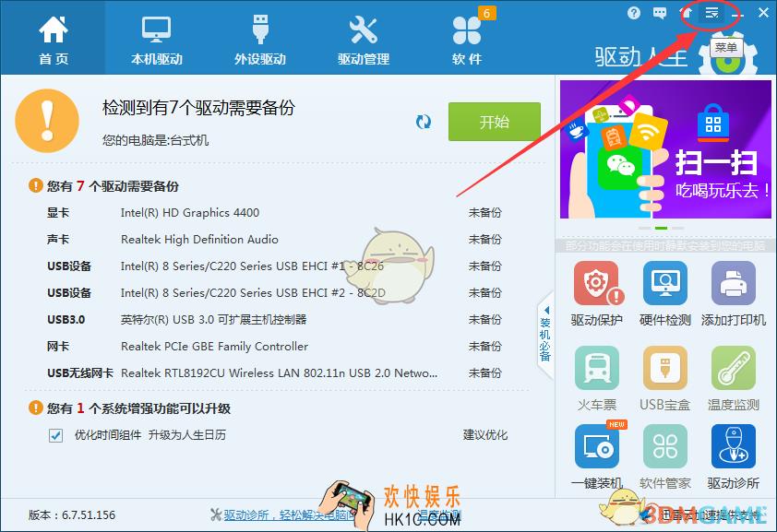Image resolution: width=777 pixels, height=532 pixels.
Task: Open USB宝盒 tool
Action: [x=665, y=379]
